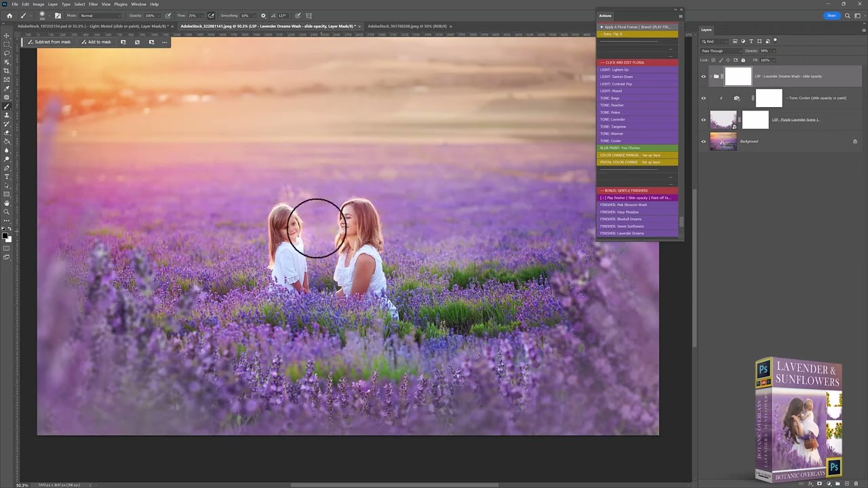Turn layer filtering on or off

[775, 41]
